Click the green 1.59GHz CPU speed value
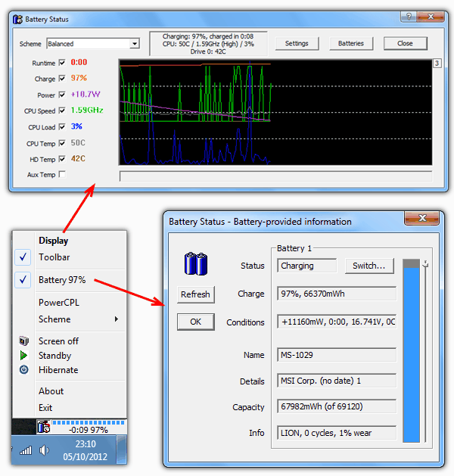454x476 pixels. 87,110
